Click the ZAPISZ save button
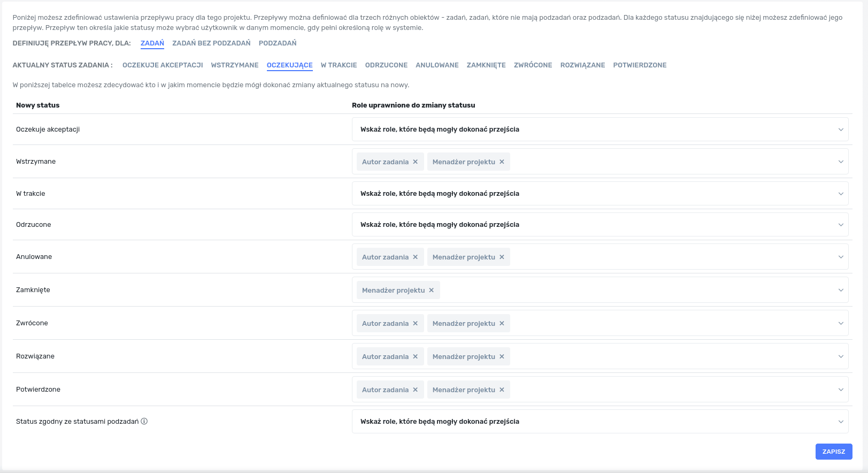The width and height of the screenshot is (868, 473). (834, 452)
